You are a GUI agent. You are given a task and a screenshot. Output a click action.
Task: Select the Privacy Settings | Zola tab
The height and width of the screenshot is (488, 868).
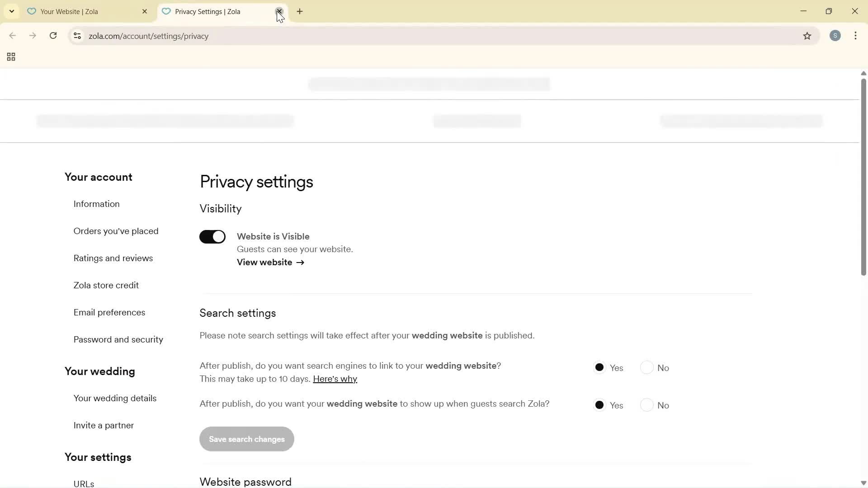(x=212, y=11)
